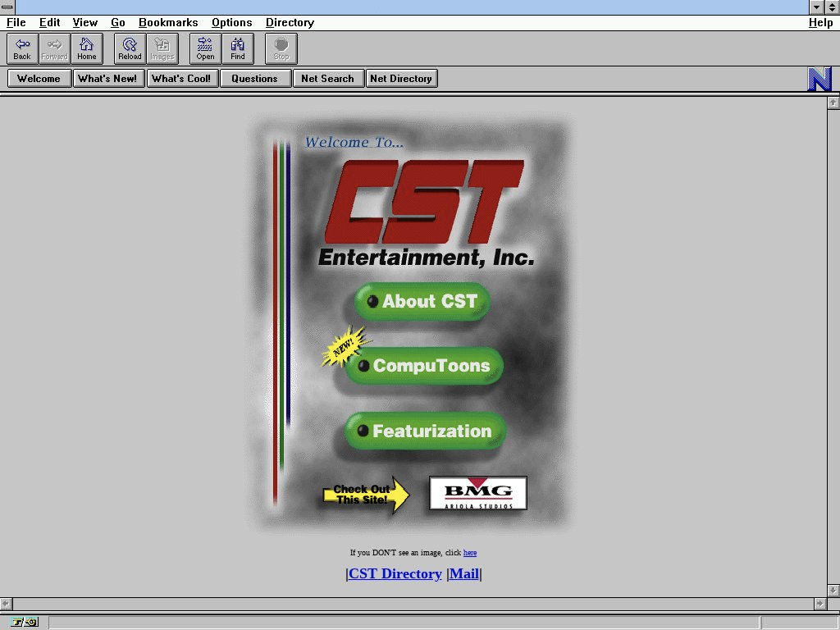
Task: Click the horizontal scrollbar right arrow
Action: [819, 604]
